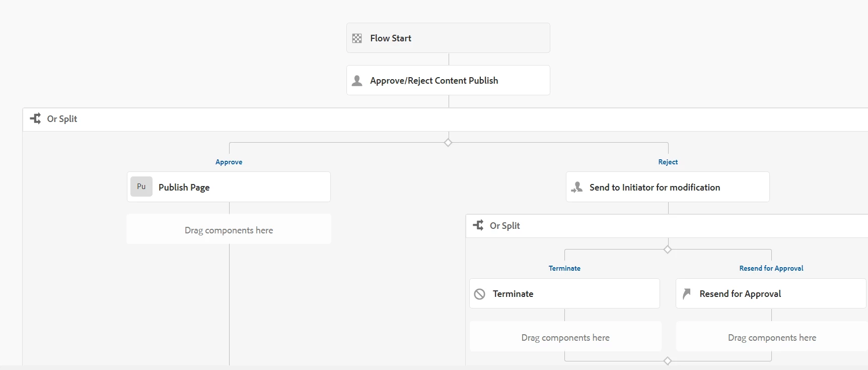
Task: Click the diamond connector under top Or Split
Action: 448,143
